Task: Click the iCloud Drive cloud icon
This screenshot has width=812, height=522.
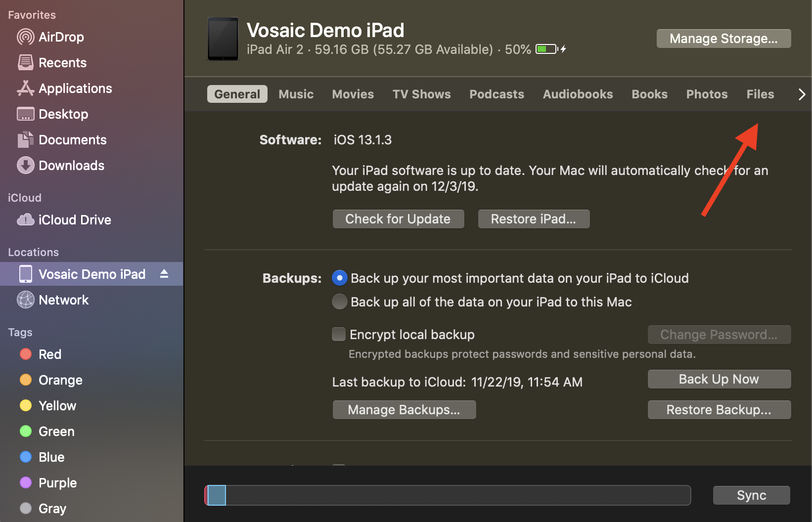Action: click(x=25, y=219)
